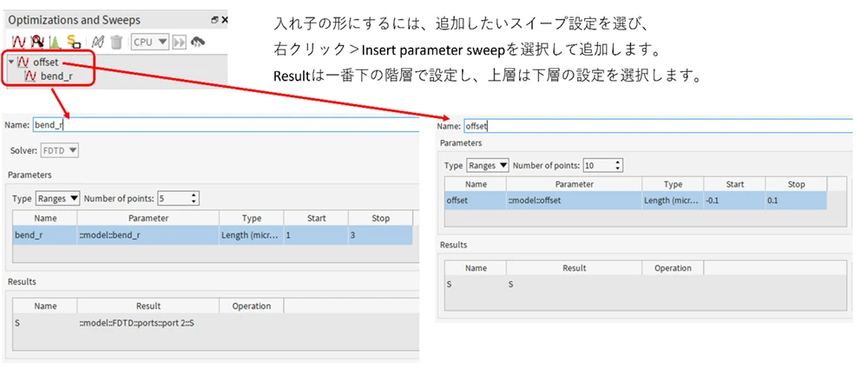The image size is (868, 369).
Task: Open the CPU resource dropdown
Action: [x=150, y=42]
